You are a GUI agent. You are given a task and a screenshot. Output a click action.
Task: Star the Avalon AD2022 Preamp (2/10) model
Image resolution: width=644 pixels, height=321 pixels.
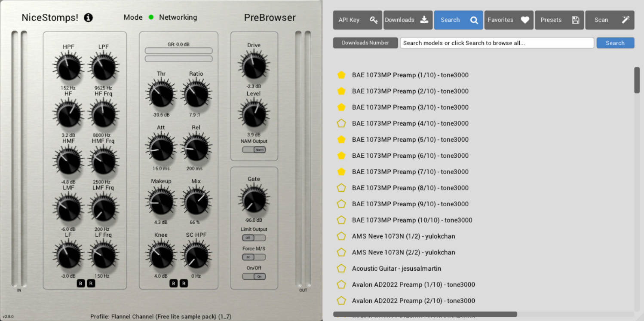pyautogui.click(x=341, y=300)
